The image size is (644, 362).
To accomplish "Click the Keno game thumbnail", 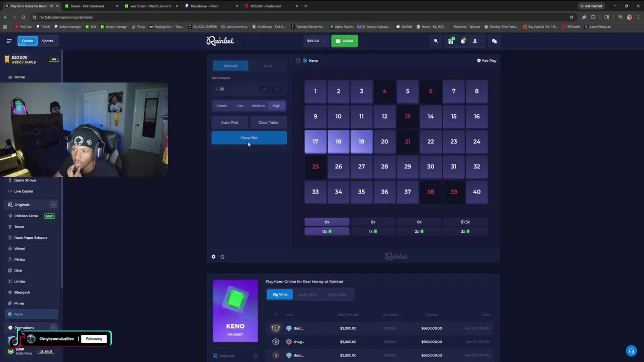I will (x=235, y=311).
